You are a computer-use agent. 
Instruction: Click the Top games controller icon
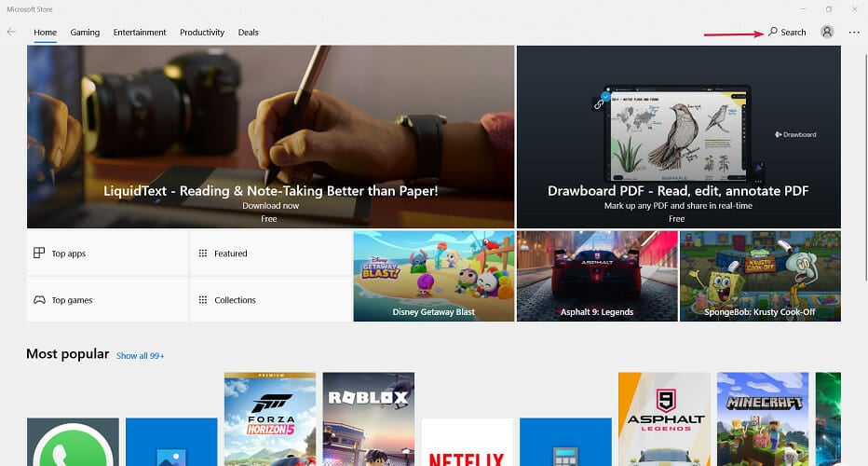point(39,300)
